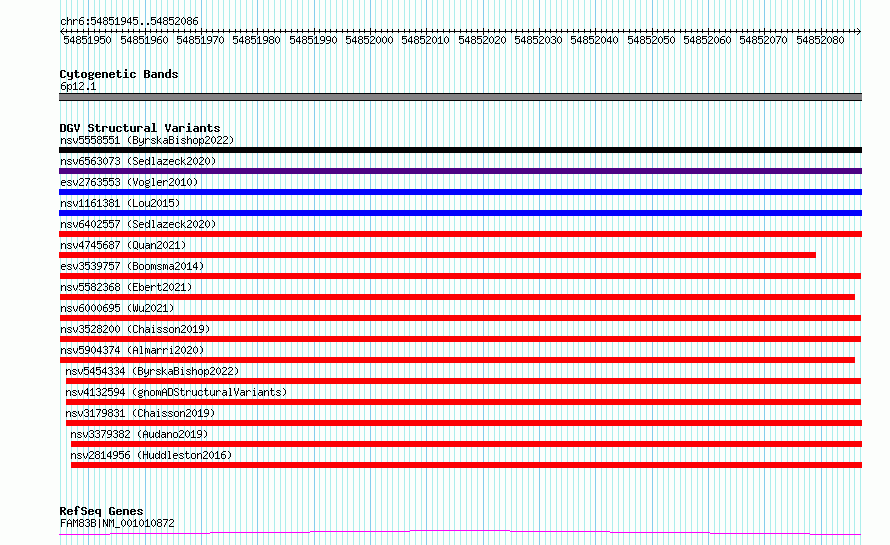890x545 pixels.
Task: Select the blue nsv1161381 variant bar
Action: pyautogui.click(x=460, y=213)
